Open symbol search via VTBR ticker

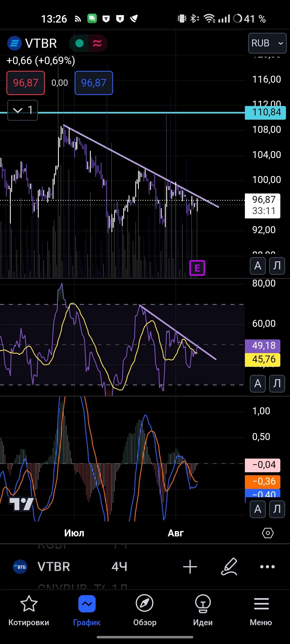54,567
